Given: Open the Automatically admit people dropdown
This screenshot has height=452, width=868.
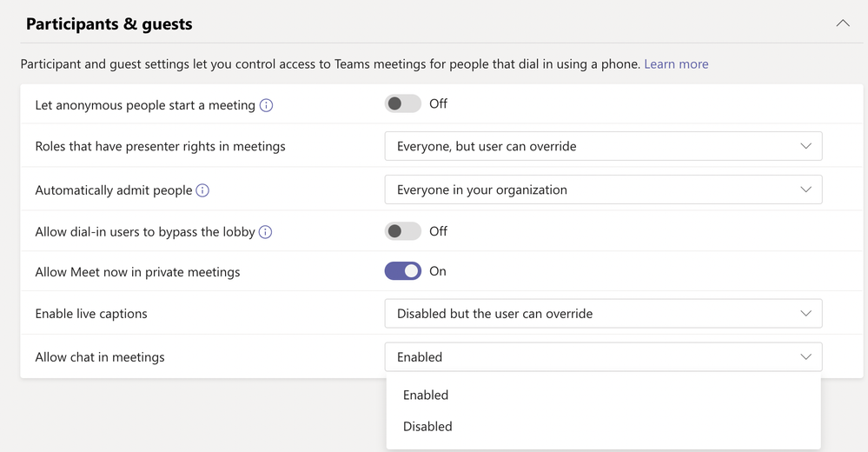Looking at the screenshot, I should [x=603, y=189].
